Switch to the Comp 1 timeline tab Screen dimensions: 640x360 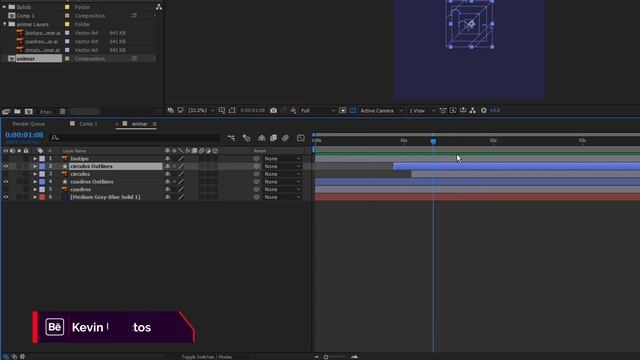[88, 124]
